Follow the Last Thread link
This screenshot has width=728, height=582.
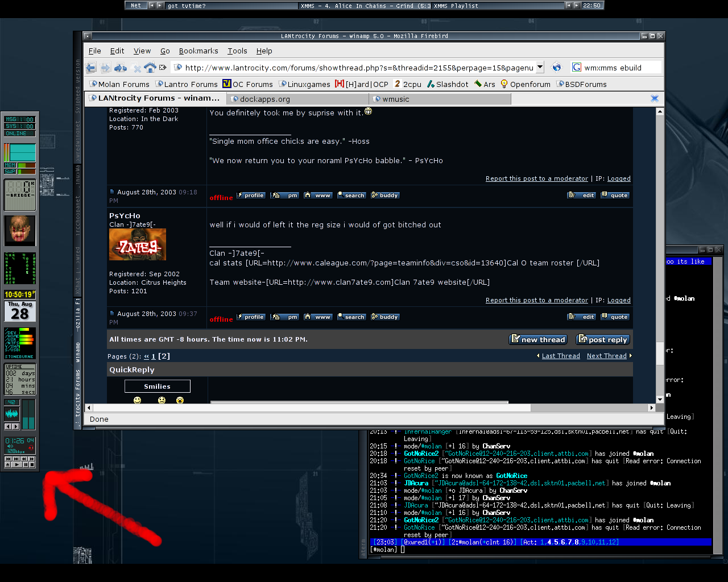(x=561, y=356)
